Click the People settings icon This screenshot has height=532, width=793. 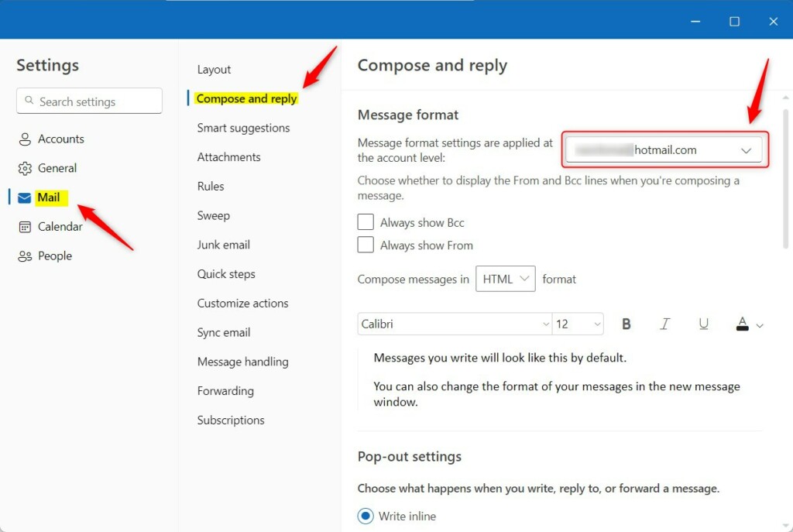pyautogui.click(x=25, y=256)
